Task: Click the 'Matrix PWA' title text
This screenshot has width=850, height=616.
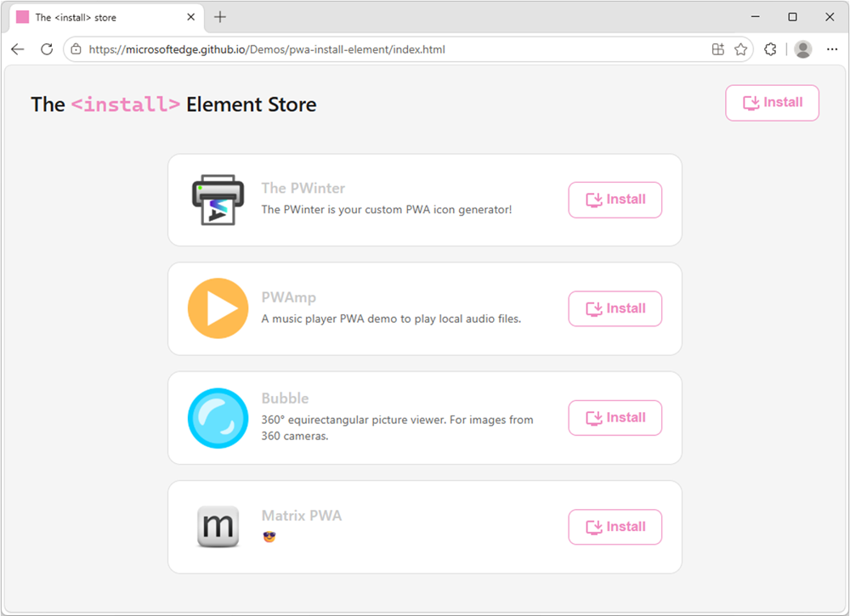Action: pos(302,515)
